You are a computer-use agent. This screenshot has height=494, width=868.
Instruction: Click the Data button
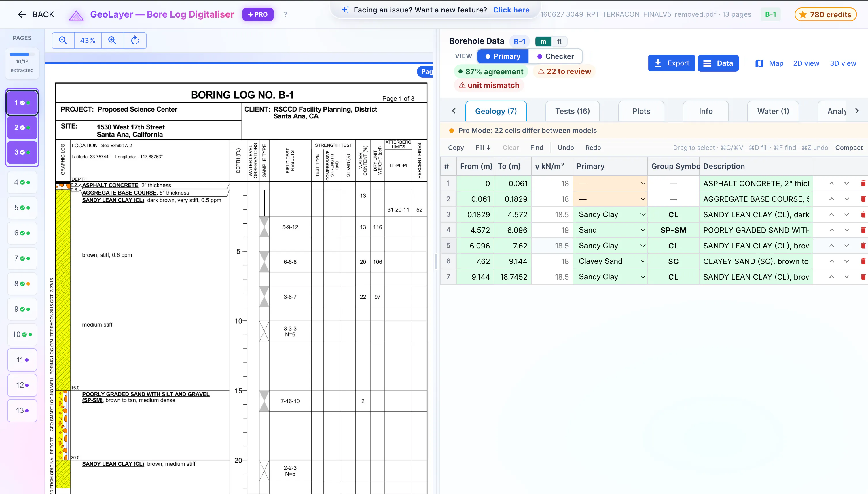pyautogui.click(x=718, y=63)
